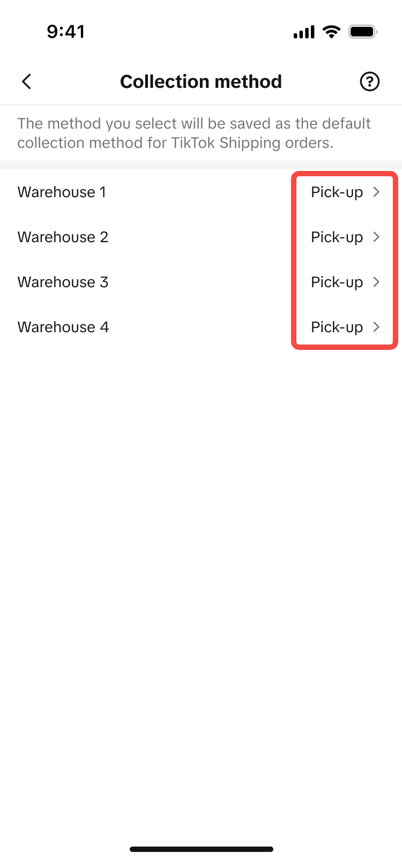This screenshot has width=402, height=868.
Task: Tap the Wi-Fi status icon
Action: click(332, 32)
